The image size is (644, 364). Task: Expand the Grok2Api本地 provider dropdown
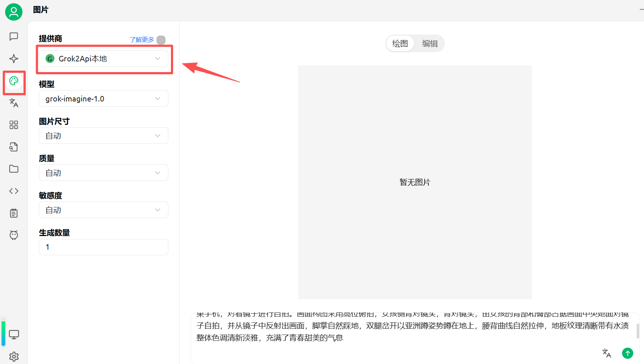[x=104, y=59]
